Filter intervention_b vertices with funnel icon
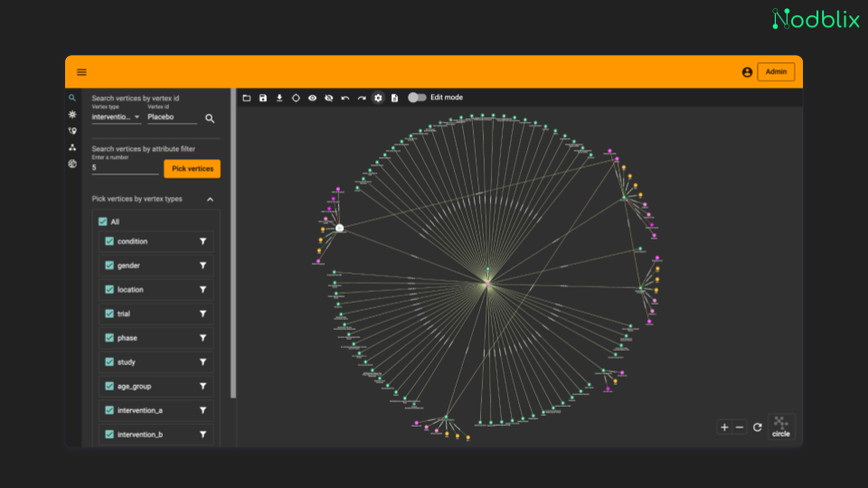The image size is (868, 488). tap(203, 435)
